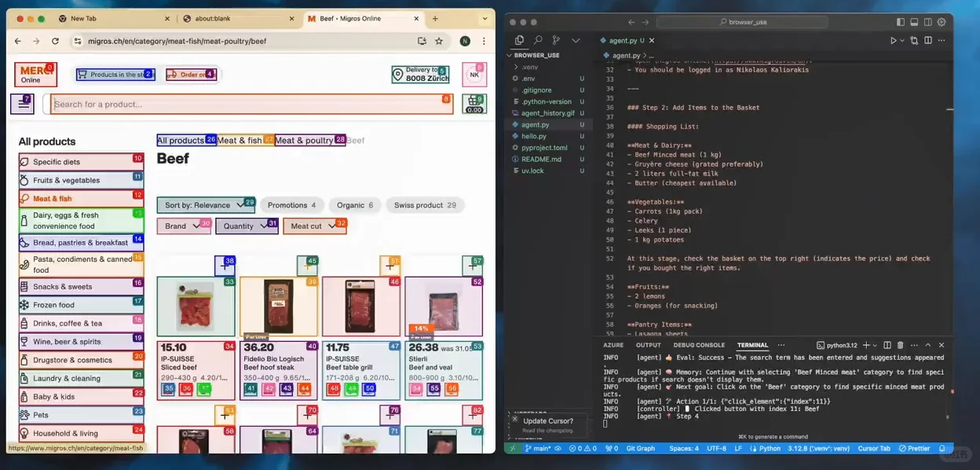980x470 pixels.
Task: Close the agent.py editor tab
Action: pos(652,40)
